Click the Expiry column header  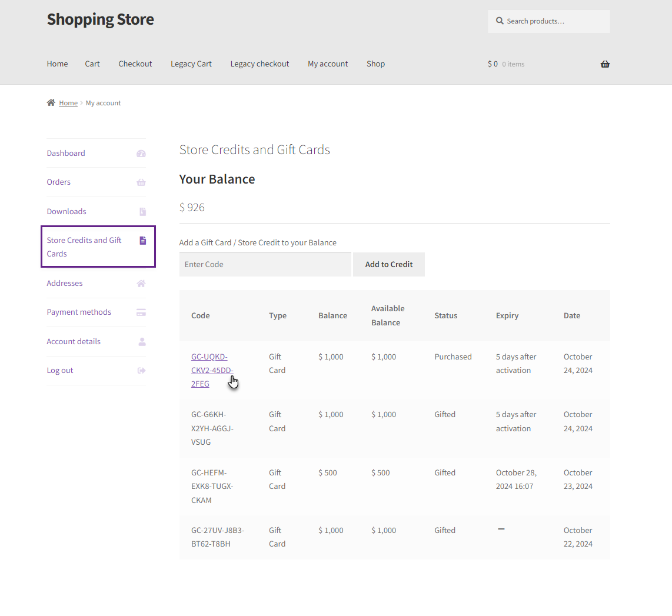pyautogui.click(x=507, y=316)
